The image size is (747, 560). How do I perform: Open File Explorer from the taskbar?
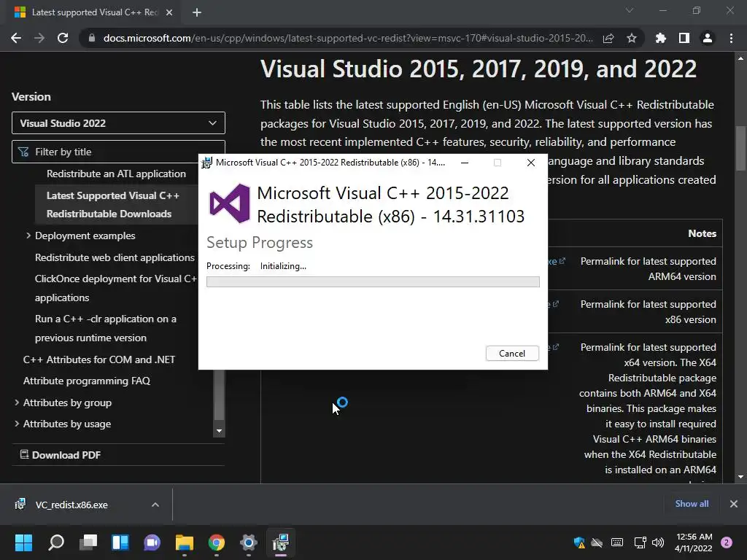pos(185,542)
